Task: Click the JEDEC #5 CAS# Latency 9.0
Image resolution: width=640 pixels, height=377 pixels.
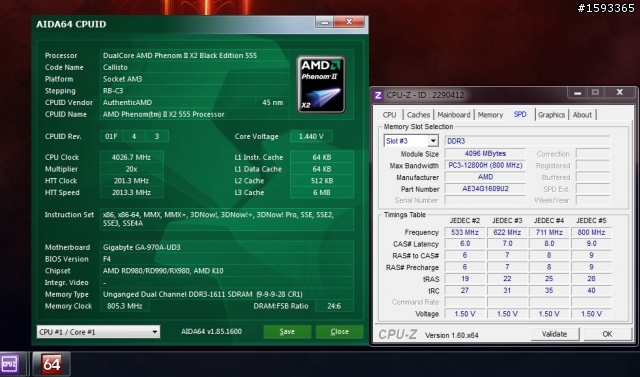Action: pyautogui.click(x=591, y=244)
